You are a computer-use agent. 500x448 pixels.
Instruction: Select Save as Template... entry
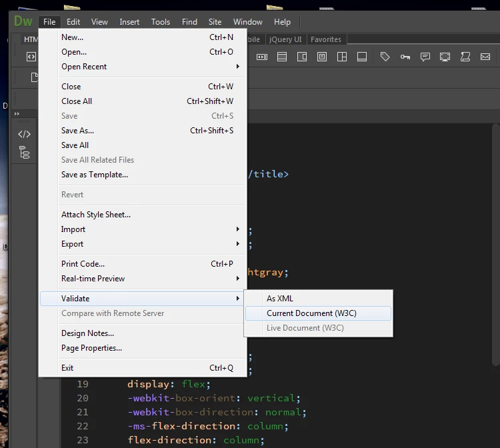pos(143,175)
